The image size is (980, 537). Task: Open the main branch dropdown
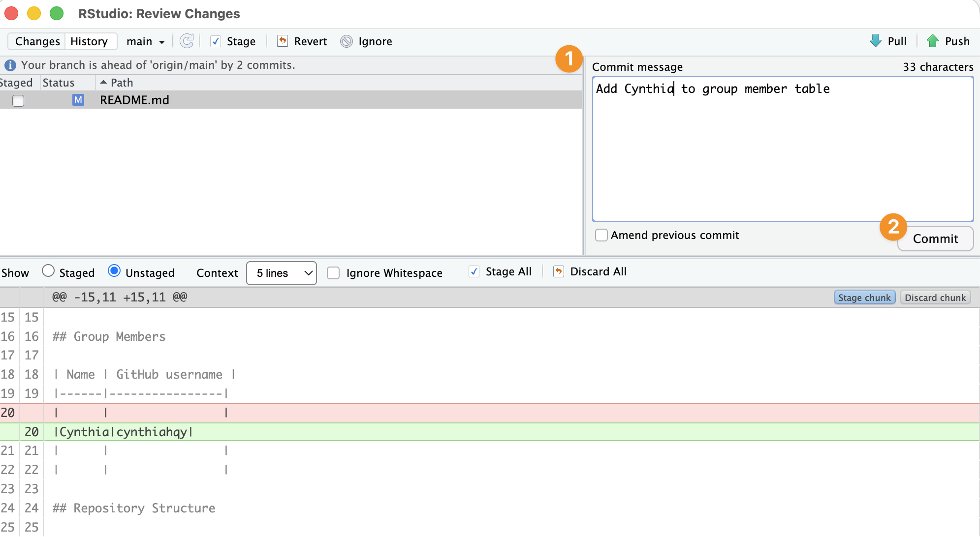point(145,41)
